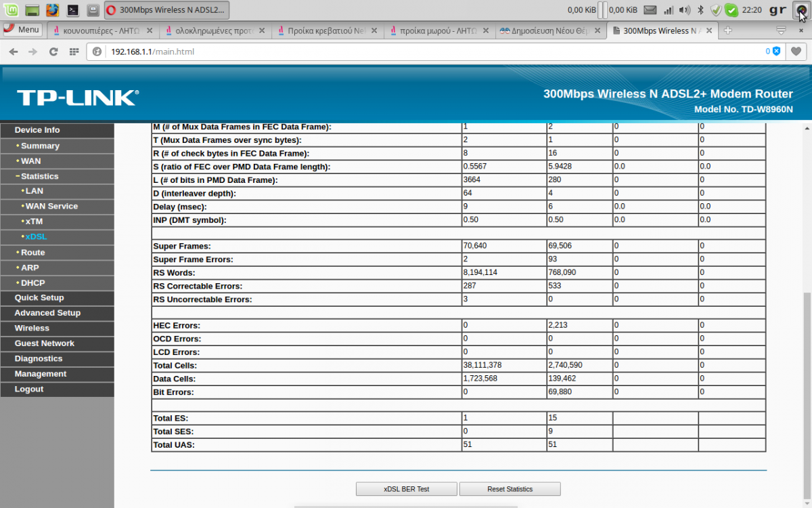The width and height of the screenshot is (812, 508).
Task: Click the 'HEC Errors:' row label
Action: click(x=177, y=326)
